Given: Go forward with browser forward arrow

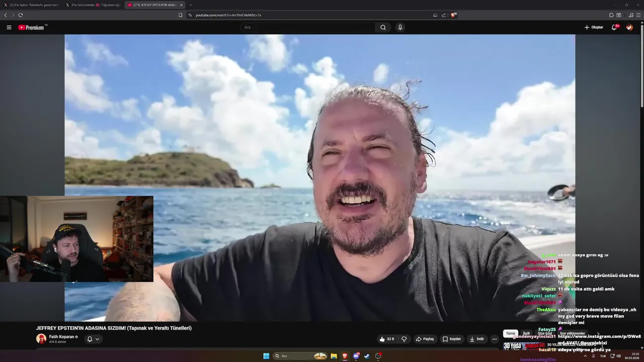Looking at the screenshot, I should (13, 15).
